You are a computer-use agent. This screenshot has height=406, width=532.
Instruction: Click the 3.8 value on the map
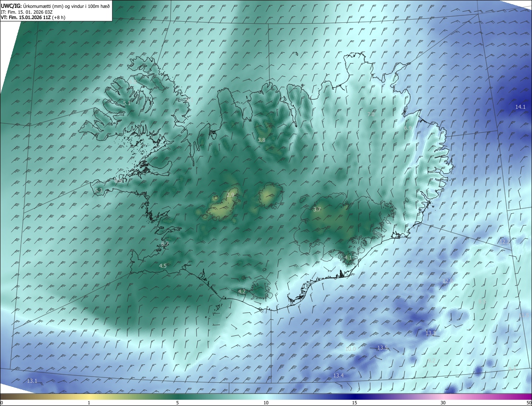[x=261, y=140]
